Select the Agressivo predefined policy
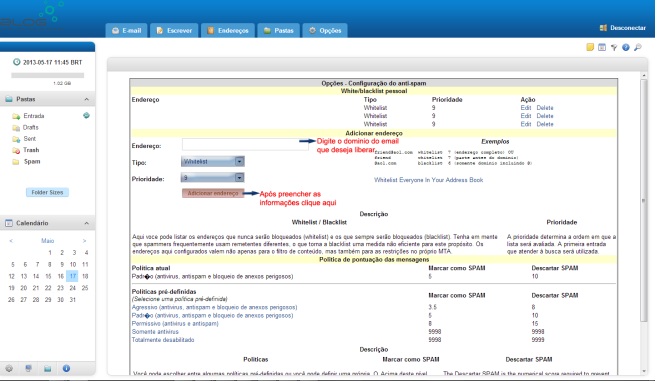The height and width of the screenshot is (383, 658). [x=214, y=307]
